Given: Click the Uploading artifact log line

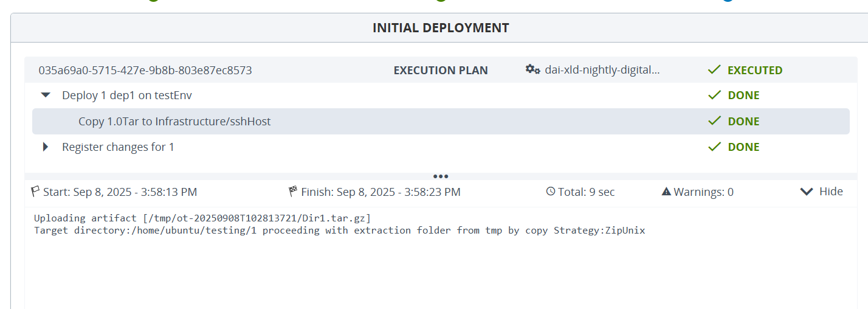Looking at the screenshot, I should pos(202,218).
